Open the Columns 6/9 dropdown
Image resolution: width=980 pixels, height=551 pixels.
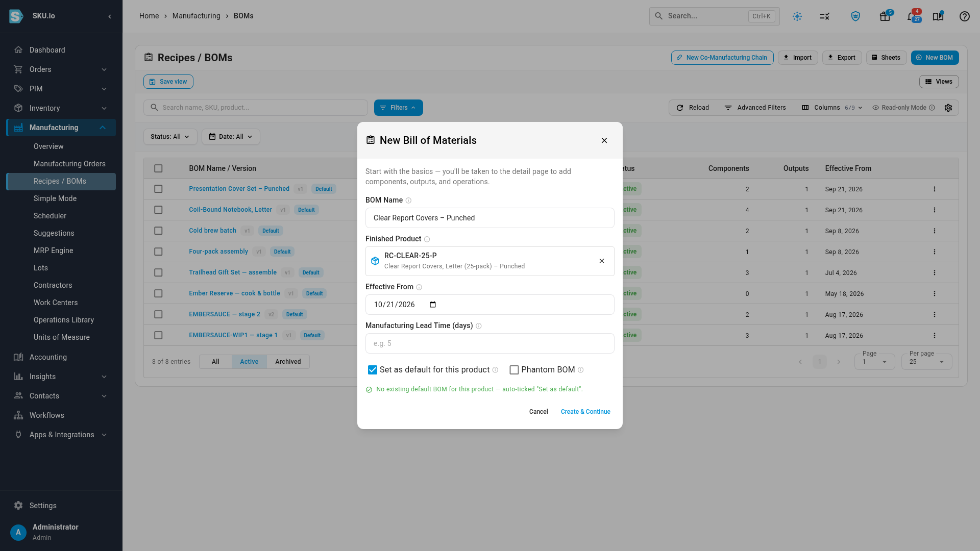[831, 108]
